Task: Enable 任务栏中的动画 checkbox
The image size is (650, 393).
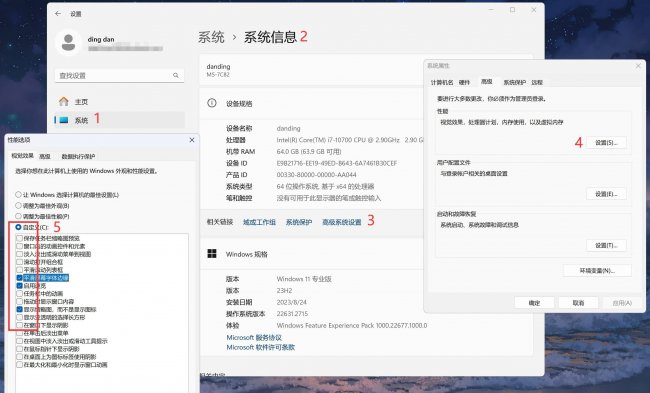Action: pos(19,294)
